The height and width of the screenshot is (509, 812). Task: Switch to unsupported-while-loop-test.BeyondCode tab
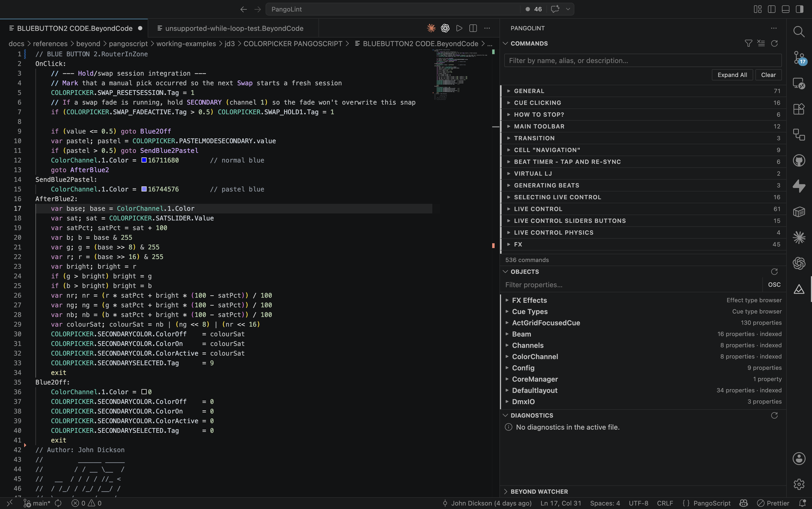pyautogui.click(x=234, y=28)
